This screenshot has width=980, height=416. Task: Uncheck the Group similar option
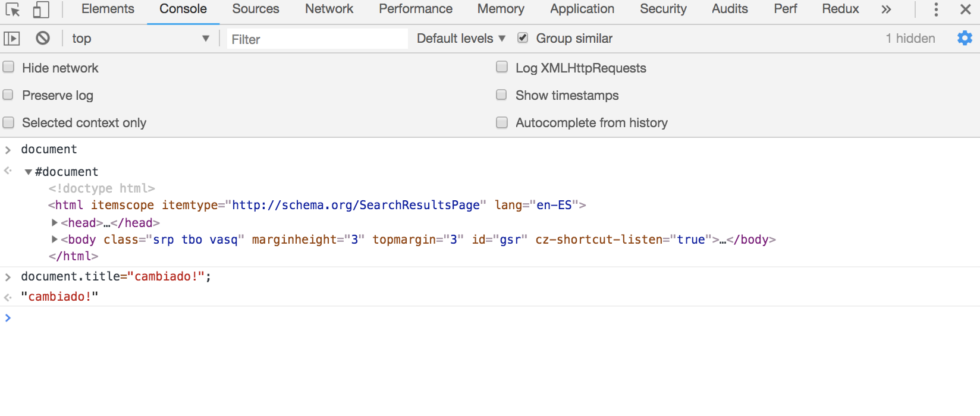523,38
